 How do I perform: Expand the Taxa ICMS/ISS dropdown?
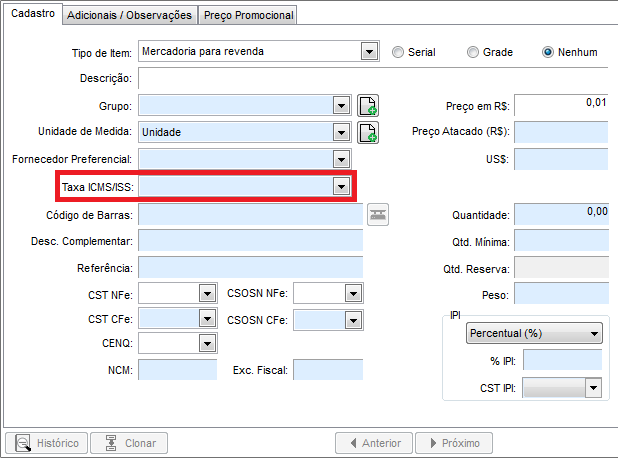341,186
